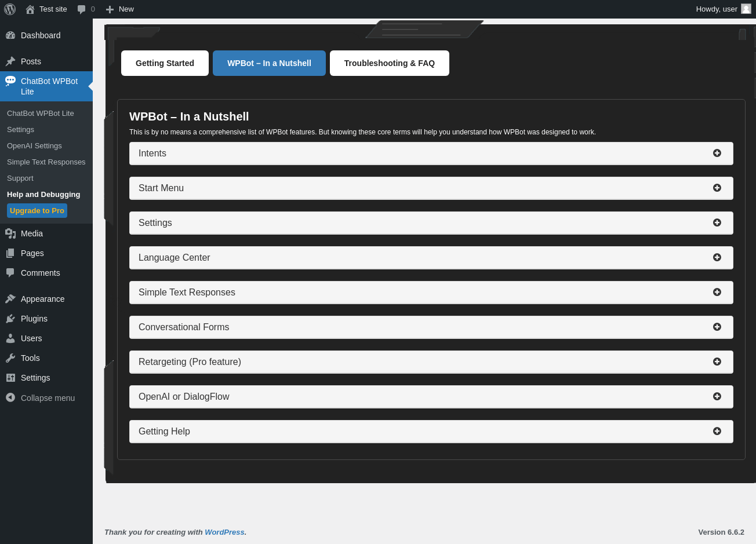This screenshot has height=544, width=756.
Task: Click the Getting Help accordion title
Action: pyautogui.click(x=164, y=432)
